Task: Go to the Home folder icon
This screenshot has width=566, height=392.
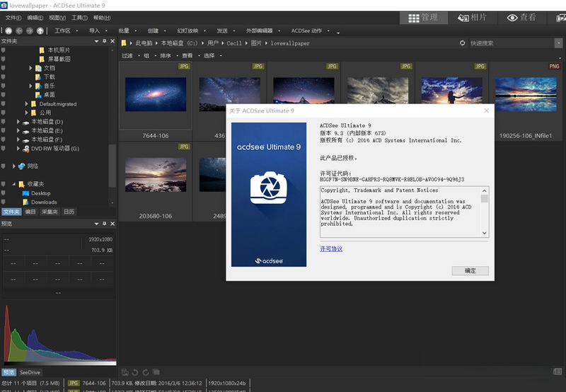Action: click(x=8, y=30)
